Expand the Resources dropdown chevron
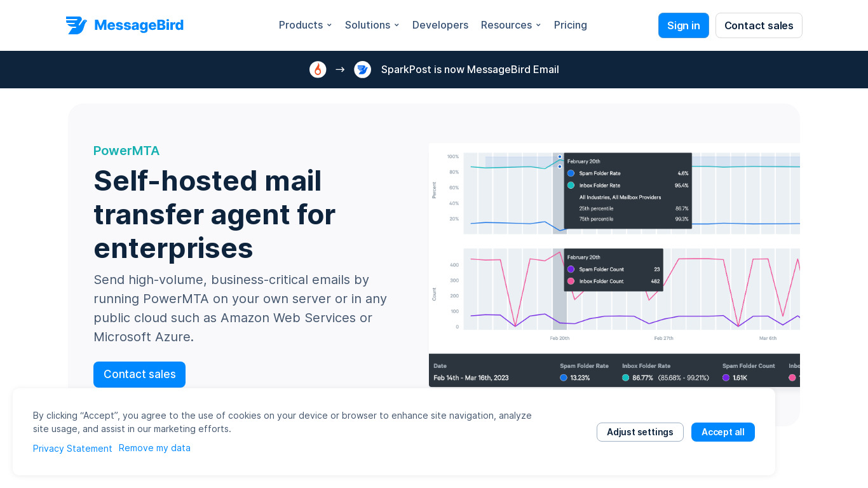Screen dimensions: 868x488 click(538, 25)
